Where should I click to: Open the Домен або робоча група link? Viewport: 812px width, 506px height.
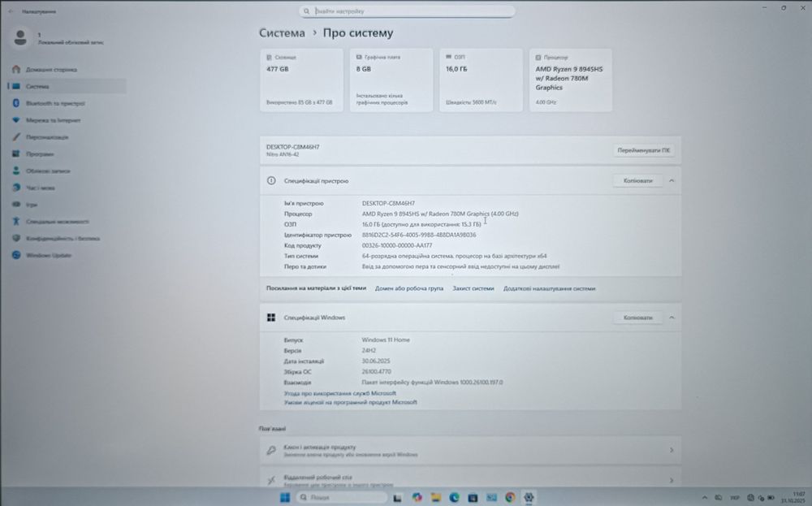pos(409,288)
